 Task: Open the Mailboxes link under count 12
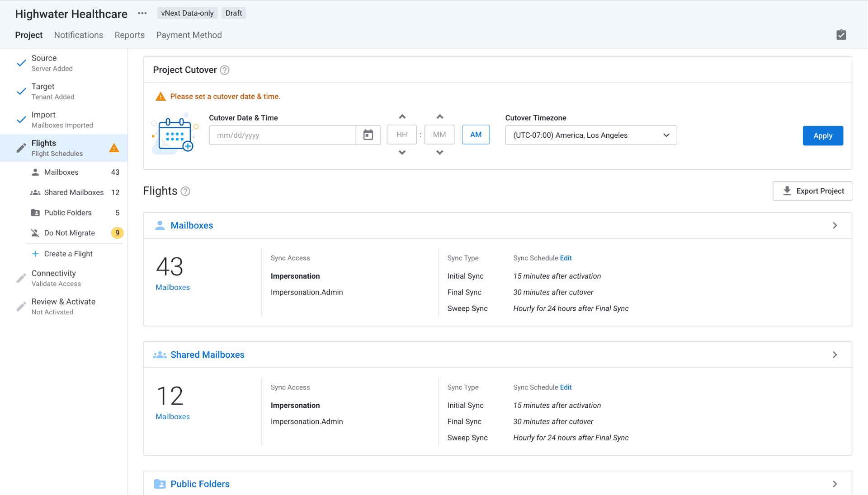point(173,416)
